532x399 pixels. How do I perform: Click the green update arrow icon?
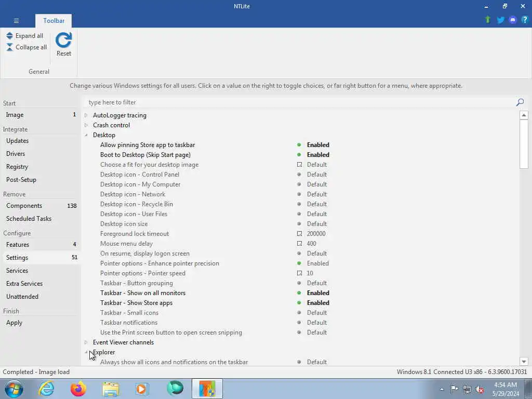[488, 20]
